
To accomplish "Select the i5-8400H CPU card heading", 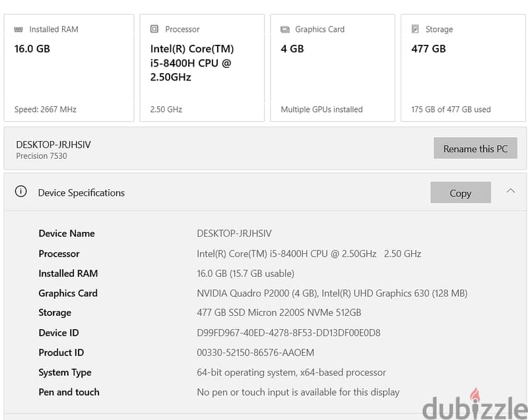I will tap(192, 63).
